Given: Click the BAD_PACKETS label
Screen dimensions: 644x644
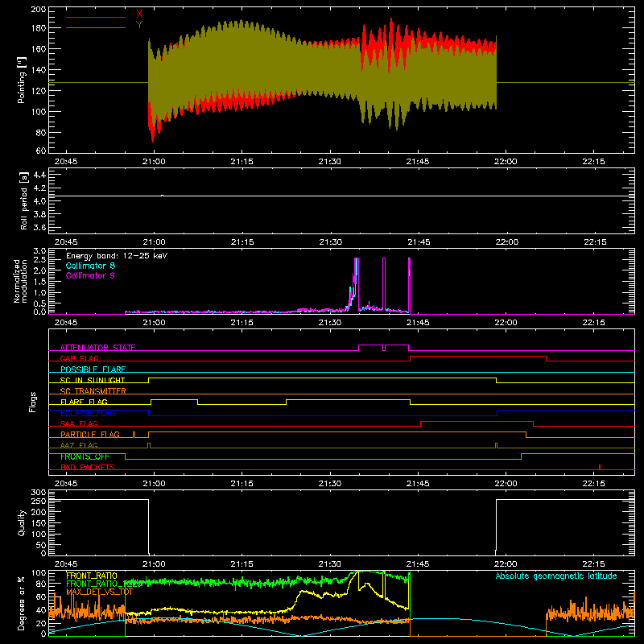Looking at the screenshot, I should click(x=88, y=467).
